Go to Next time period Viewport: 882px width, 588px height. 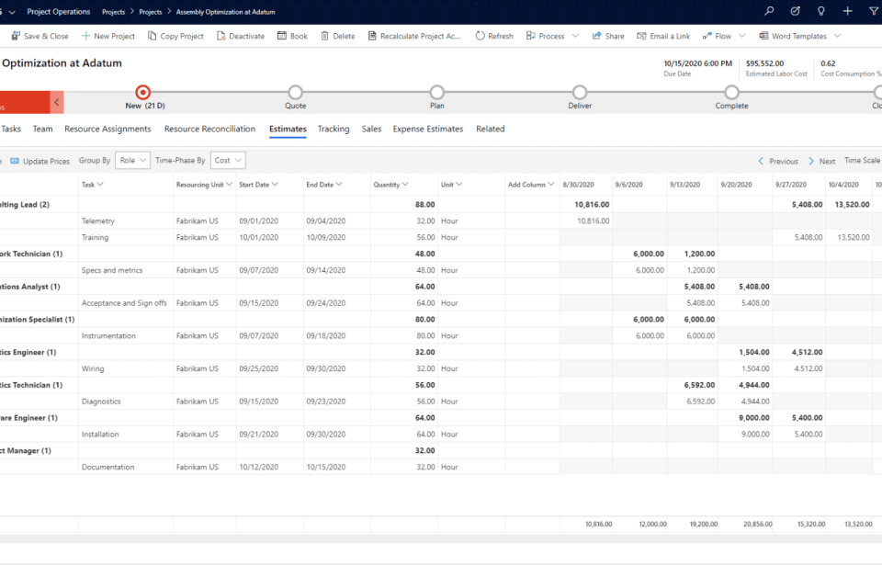pyautogui.click(x=820, y=161)
